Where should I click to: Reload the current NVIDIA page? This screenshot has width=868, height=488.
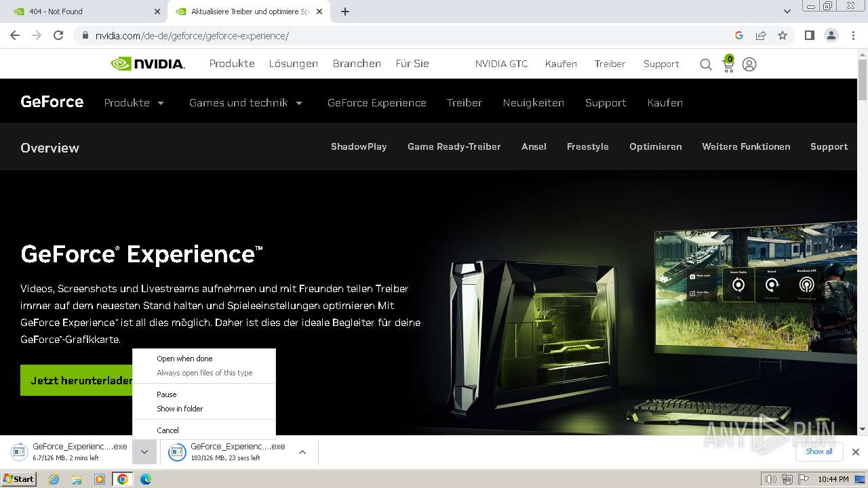pos(58,35)
